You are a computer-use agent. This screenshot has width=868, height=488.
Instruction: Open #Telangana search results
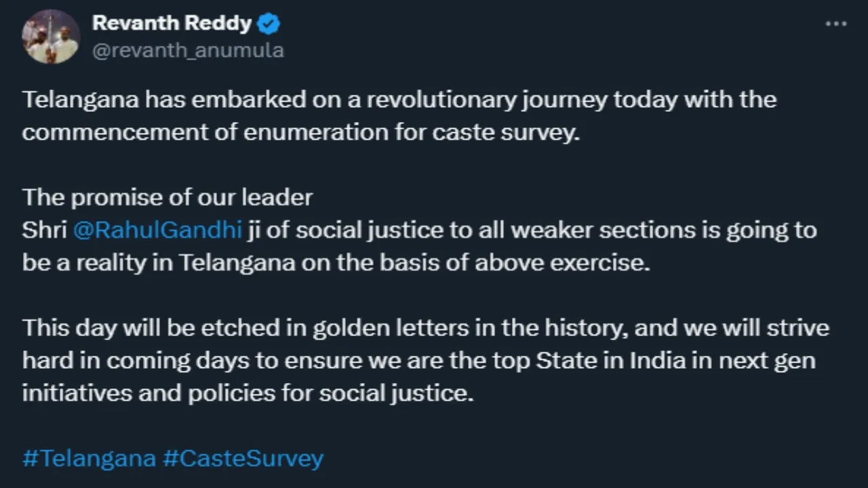click(88, 458)
